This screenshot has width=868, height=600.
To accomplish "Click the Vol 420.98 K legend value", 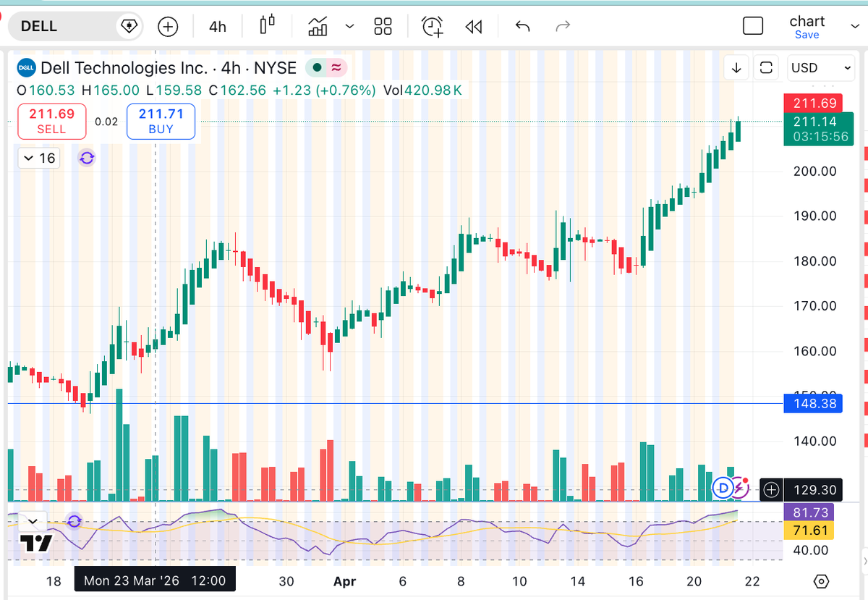I will tap(423, 90).
